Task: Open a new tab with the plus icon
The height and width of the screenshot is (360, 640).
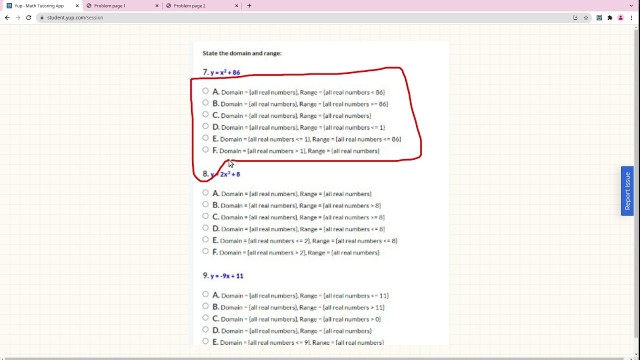Action: [249, 6]
